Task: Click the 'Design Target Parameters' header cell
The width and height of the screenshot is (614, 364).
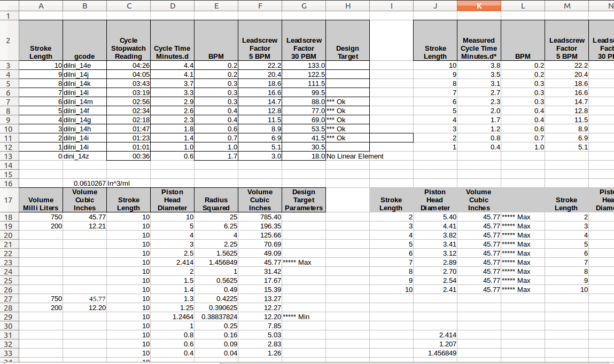Action: (x=304, y=200)
